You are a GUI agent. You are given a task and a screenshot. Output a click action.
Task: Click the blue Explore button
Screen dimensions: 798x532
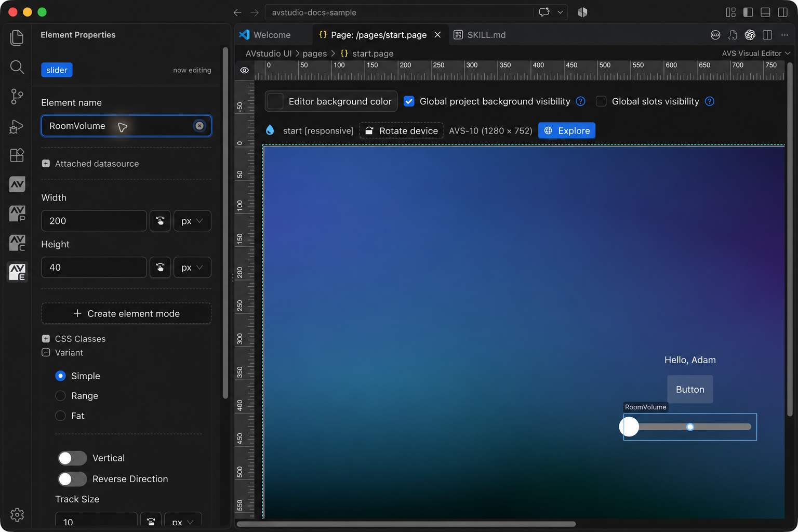pyautogui.click(x=567, y=131)
